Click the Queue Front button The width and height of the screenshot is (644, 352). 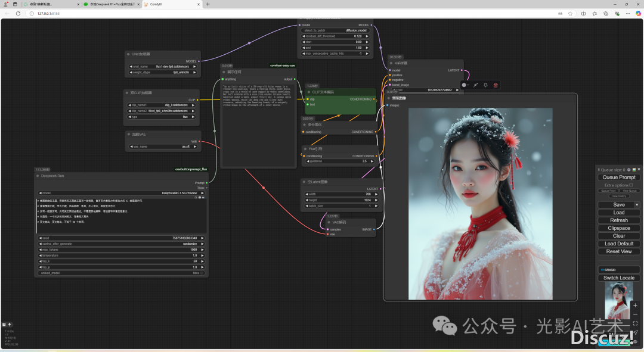pyautogui.click(x=608, y=191)
